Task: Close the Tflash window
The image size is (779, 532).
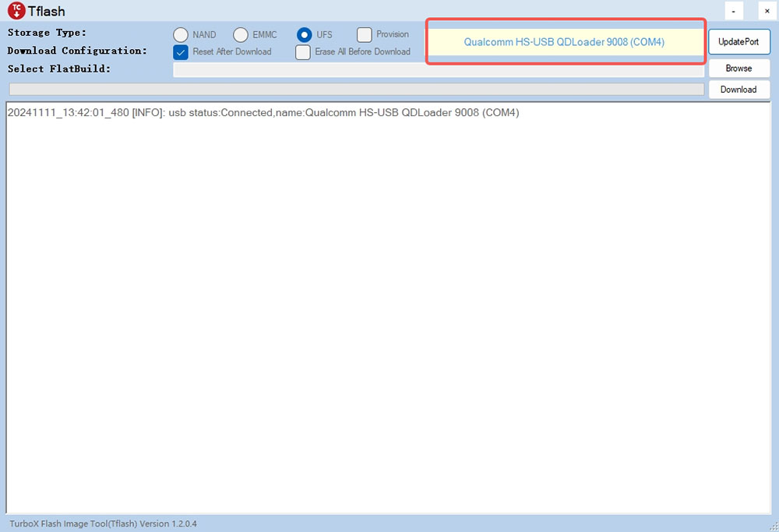Action: point(767,11)
